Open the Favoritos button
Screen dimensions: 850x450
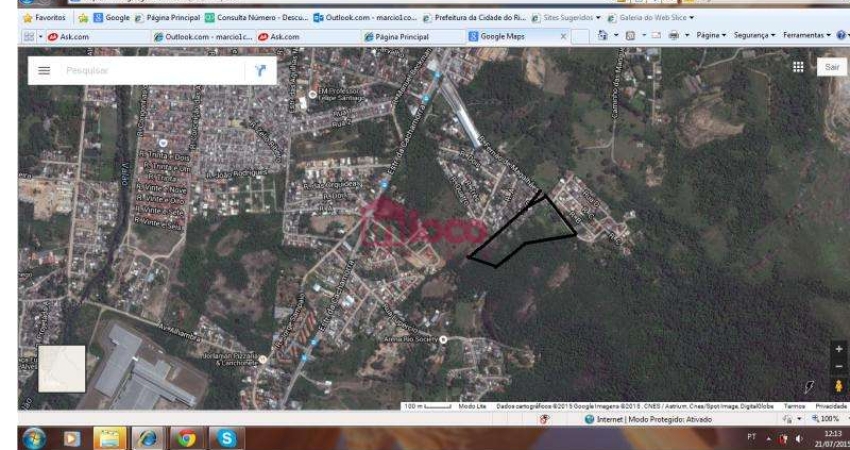coord(44,18)
